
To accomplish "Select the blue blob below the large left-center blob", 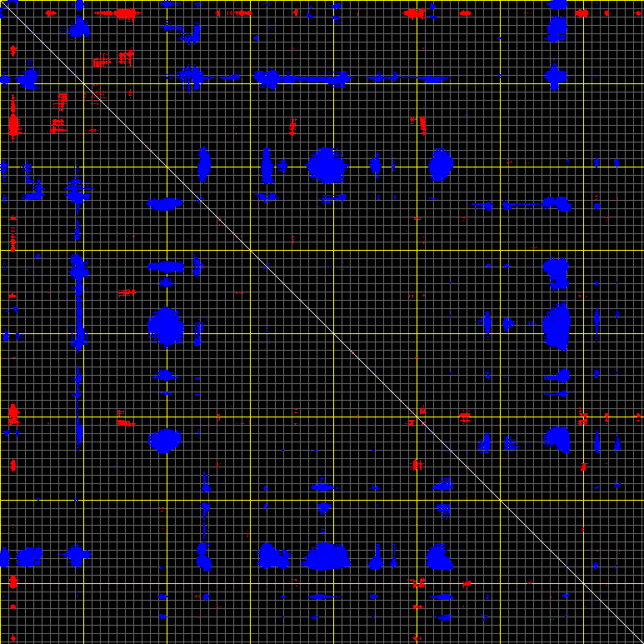I will (165, 440).
